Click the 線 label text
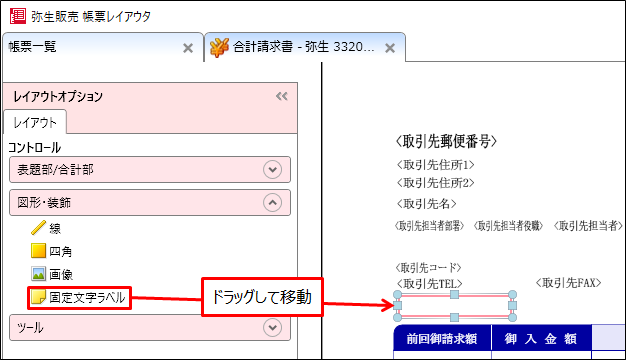 pos(55,228)
